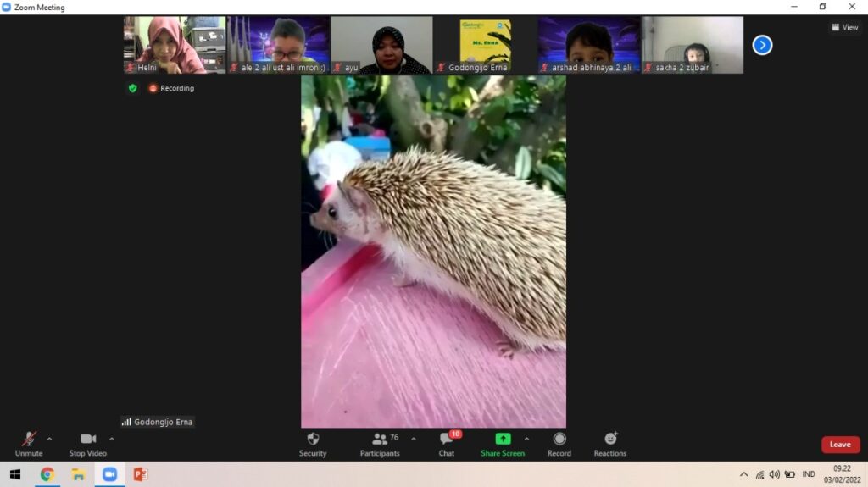Expand video options arrow beside Stop Video
This screenshot has width=868, height=487.
pos(112,439)
